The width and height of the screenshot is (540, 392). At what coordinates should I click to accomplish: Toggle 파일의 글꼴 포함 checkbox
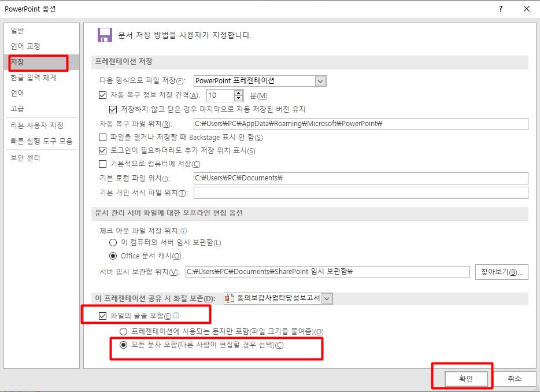(x=102, y=316)
